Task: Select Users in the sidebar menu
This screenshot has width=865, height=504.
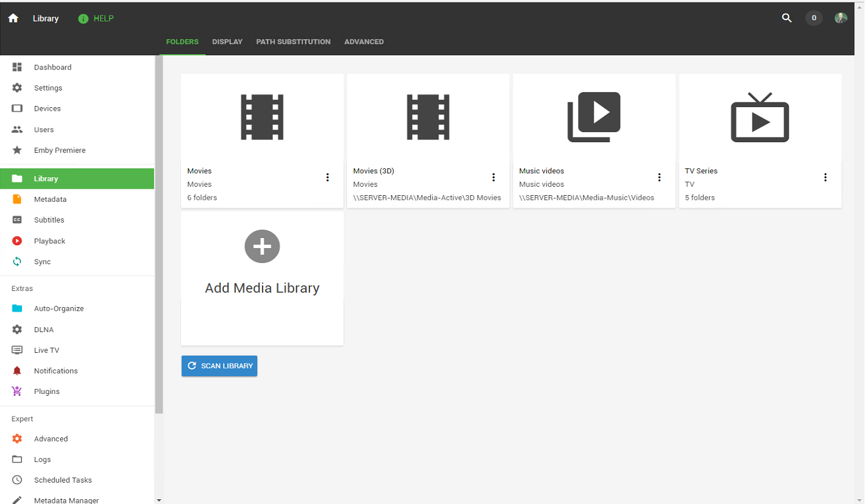Action: click(77, 130)
